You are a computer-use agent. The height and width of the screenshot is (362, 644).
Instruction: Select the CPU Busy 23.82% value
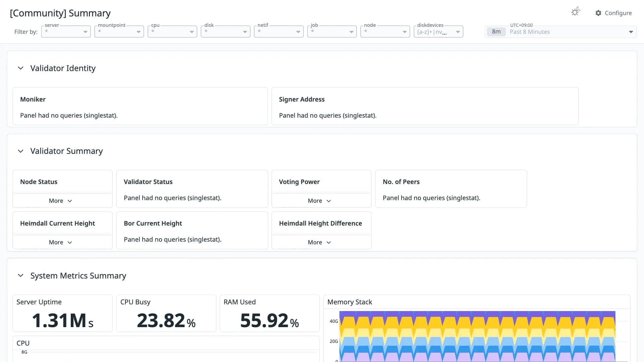[166, 320]
